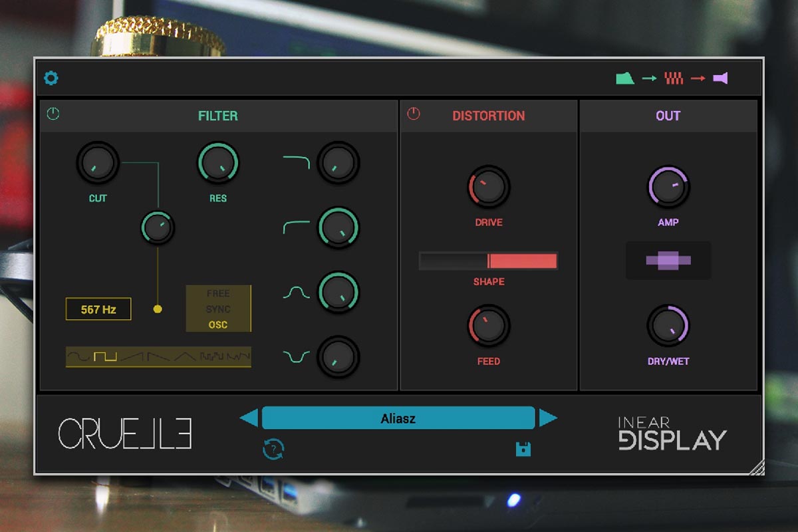The height and width of the screenshot is (532, 798).
Task: Click the CUT knob
Action: pyautogui.click(x=98, y=163)
